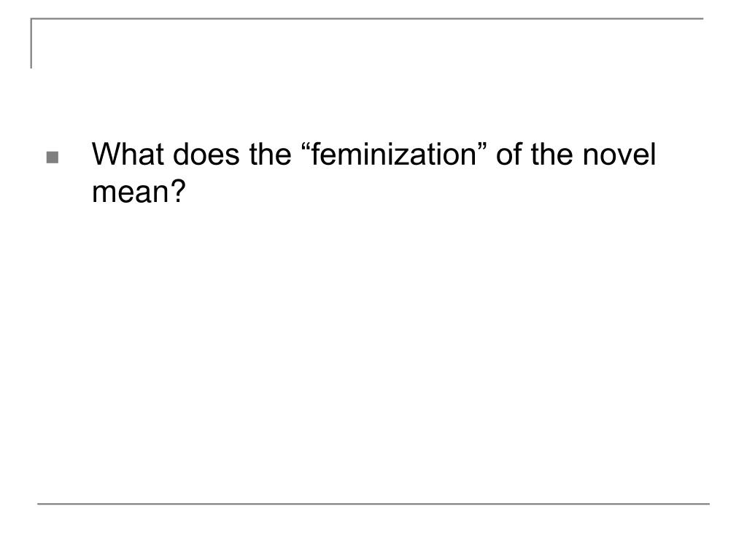Select the word "feminization" in quotes
This screenshot has width=747, height=560.
click(x=393, y=155)
